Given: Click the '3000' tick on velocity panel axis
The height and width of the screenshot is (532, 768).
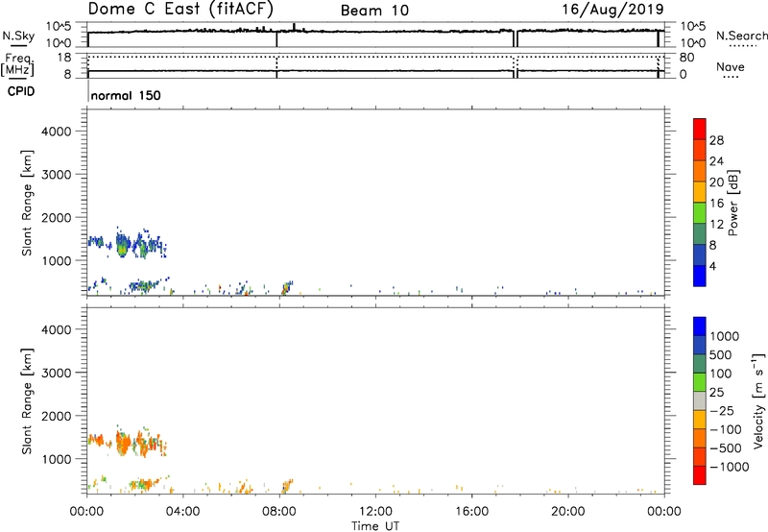Looking at the screenshot, I should (x=57, y=373).
